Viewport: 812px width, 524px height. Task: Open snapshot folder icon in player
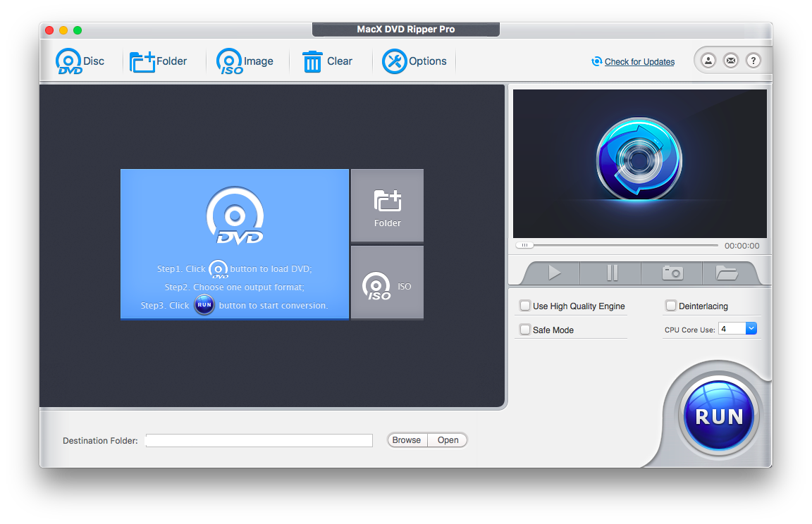click(727, 273)
